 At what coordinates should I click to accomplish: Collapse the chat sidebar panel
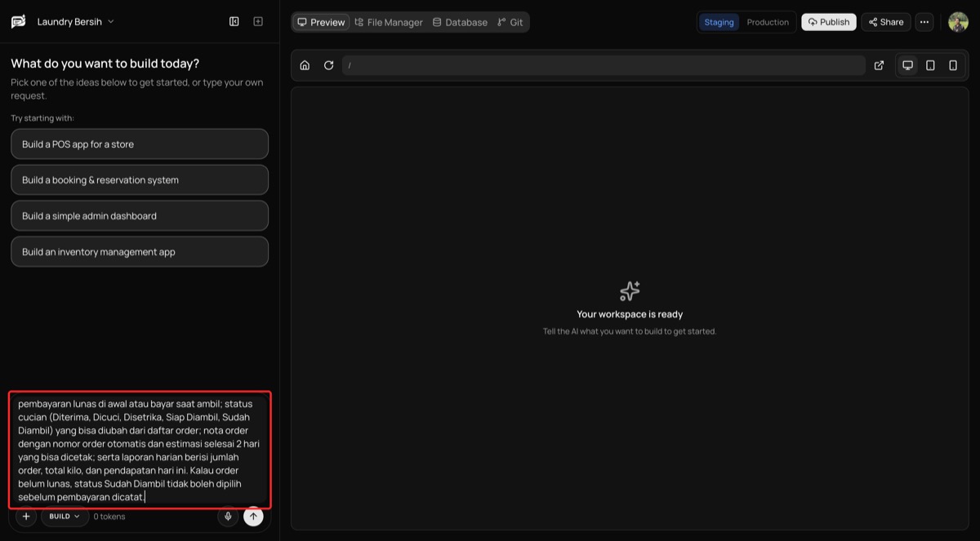234,21
